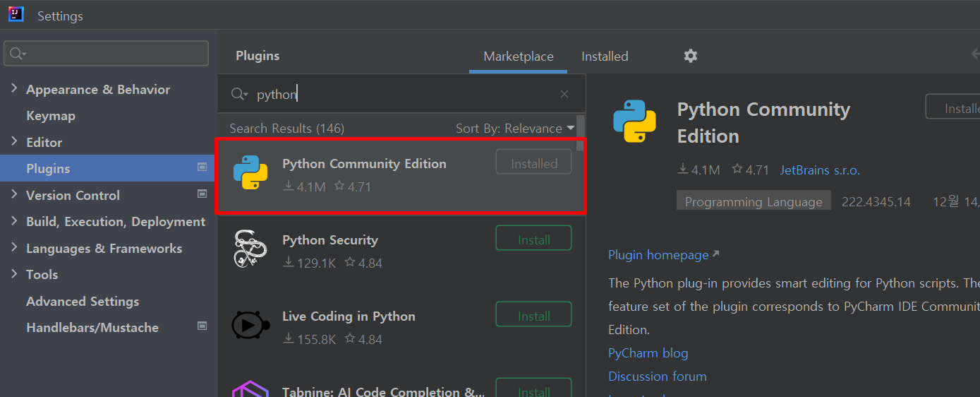Click the large Python logo in details pane
The width and height of the screenshot is (980, 397).
coord(635,121)
